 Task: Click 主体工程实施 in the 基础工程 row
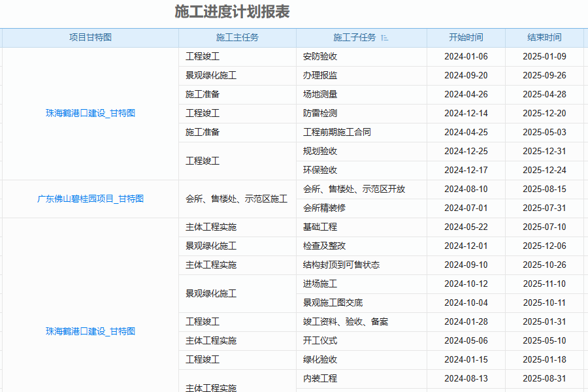[x=237, y=227]
